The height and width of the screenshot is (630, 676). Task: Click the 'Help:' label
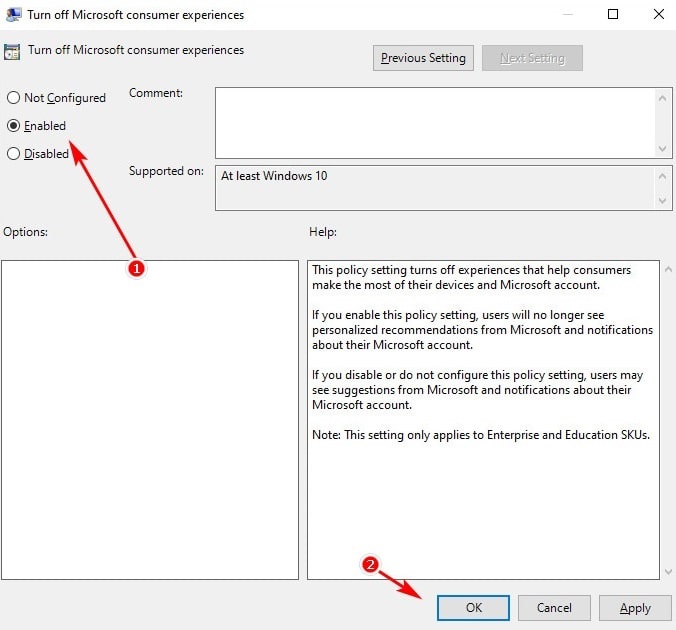pyautogui.click(x=322, y=232)
